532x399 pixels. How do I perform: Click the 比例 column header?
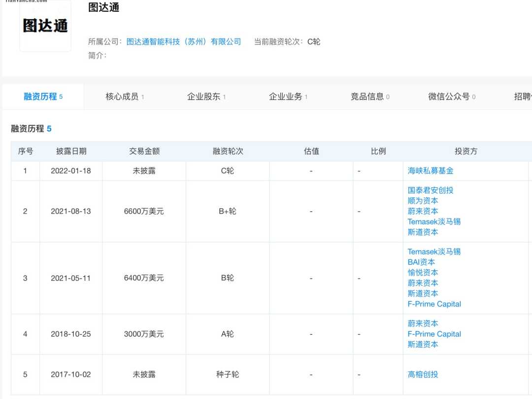click(378, 151)
